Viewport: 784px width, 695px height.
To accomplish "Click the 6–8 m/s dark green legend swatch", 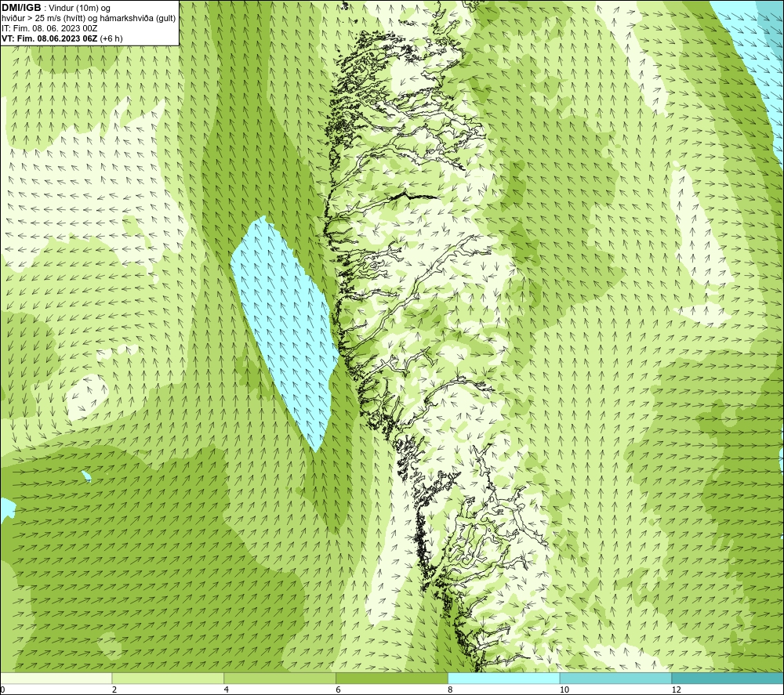I will click(x=392, y=678).
